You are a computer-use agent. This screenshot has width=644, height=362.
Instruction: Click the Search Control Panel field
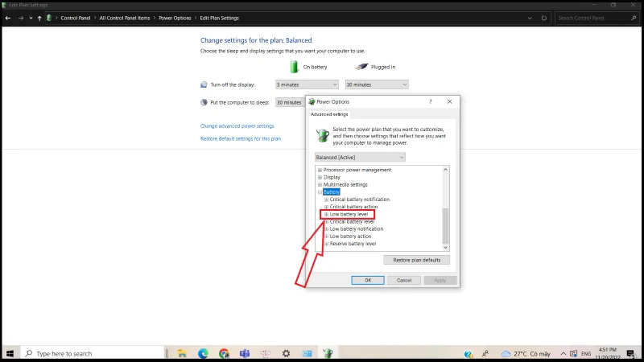tap(595, 18)
